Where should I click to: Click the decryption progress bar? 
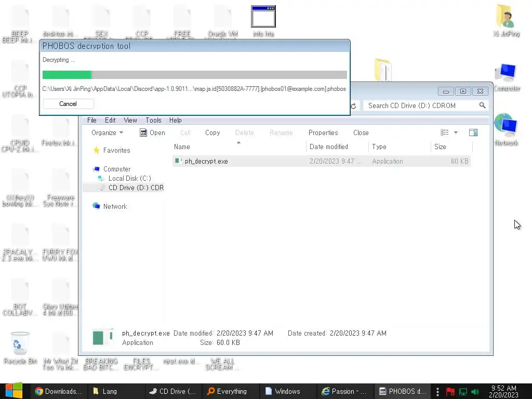195,75
